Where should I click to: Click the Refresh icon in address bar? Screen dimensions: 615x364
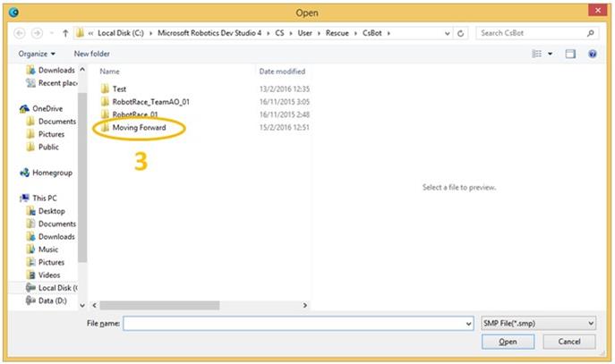click(x=460, y=34)
